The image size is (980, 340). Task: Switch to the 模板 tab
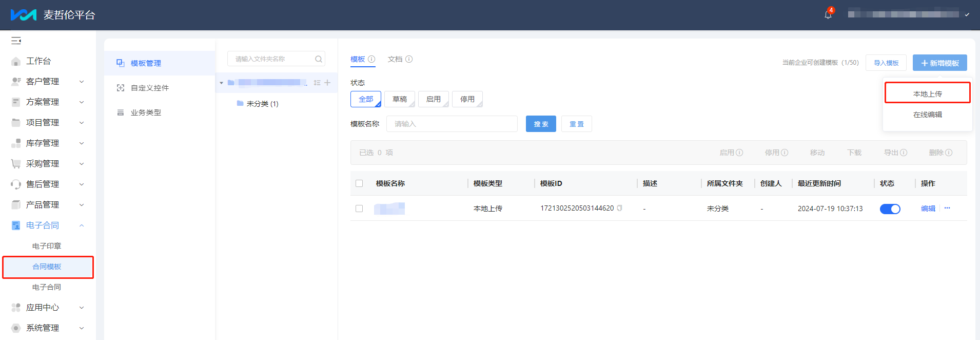click(358, 59)
